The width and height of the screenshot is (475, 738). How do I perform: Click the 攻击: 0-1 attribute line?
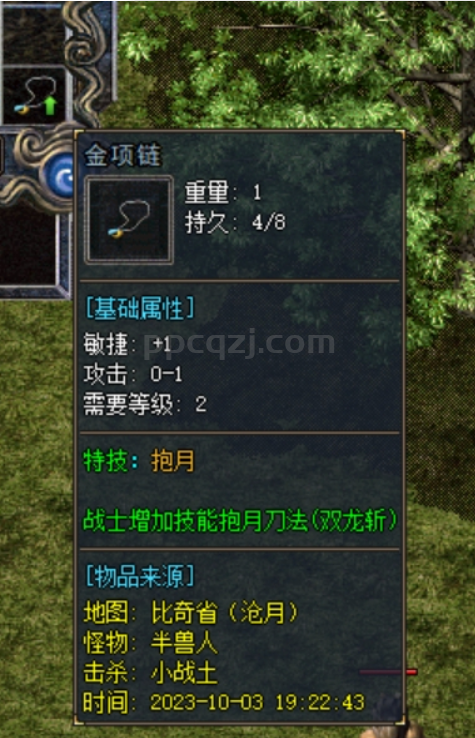pyautogui.click(x=133, y=374)
